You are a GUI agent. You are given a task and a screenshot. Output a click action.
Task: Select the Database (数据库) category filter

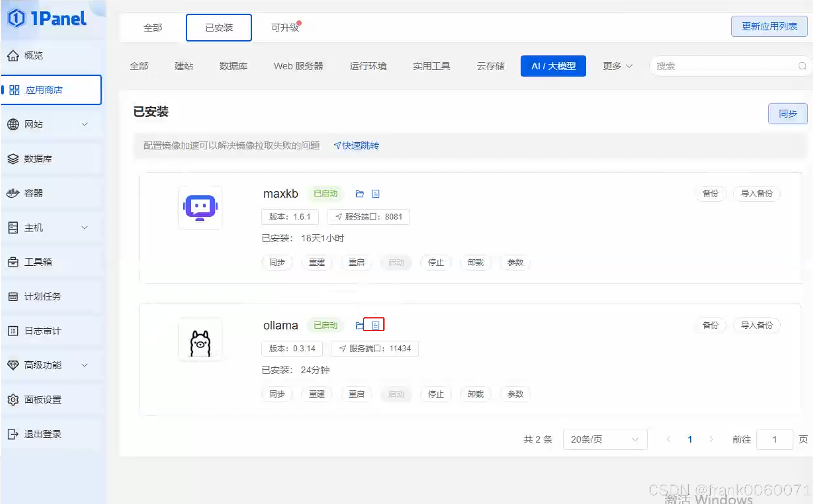coord(233,66)
